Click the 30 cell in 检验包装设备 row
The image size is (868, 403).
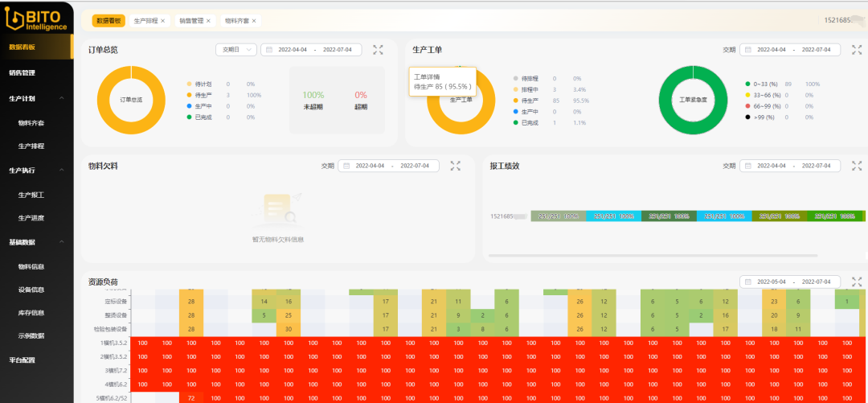coord(289,329)
